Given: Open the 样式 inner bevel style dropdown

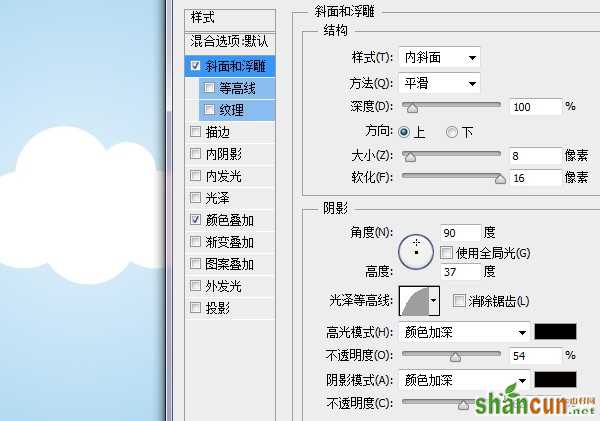Looking at the screenshot, I should 439,57.
